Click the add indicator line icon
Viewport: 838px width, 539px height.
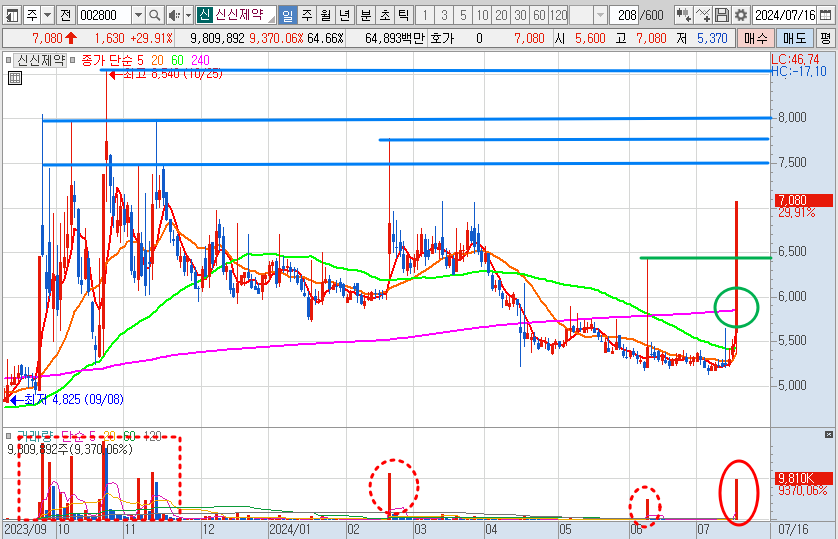(703, 15)
